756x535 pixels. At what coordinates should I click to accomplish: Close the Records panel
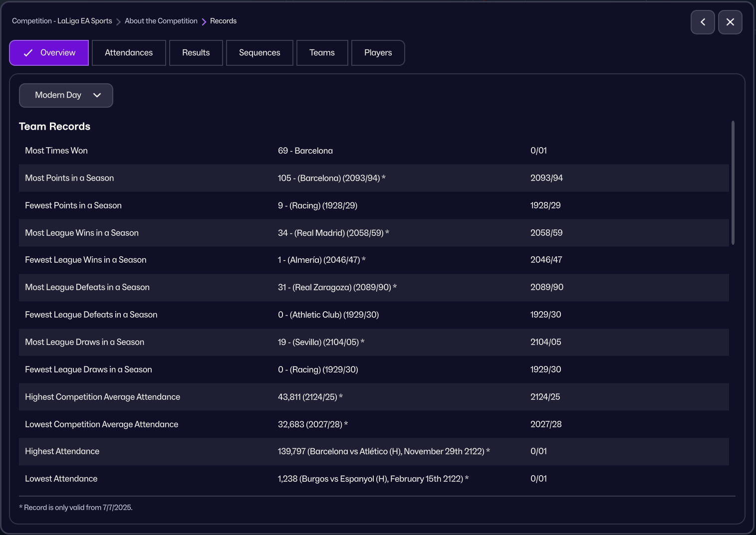tap(730, 22)
